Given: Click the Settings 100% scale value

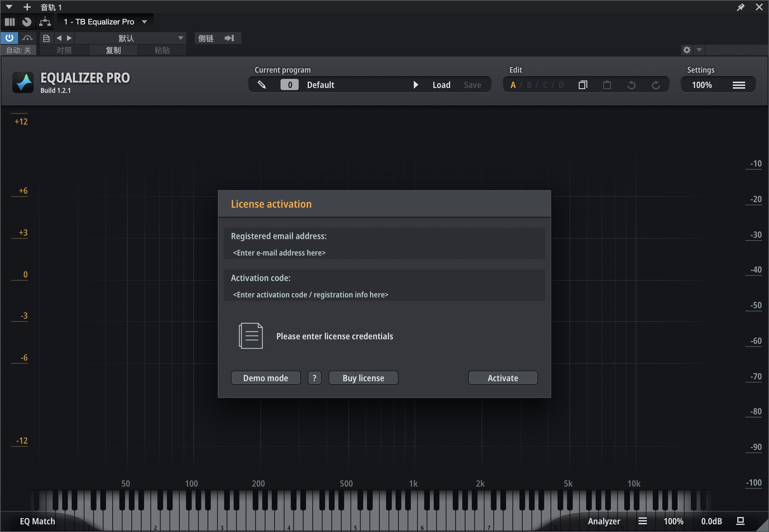Looking at the screenshot, I should coord(702,85).
